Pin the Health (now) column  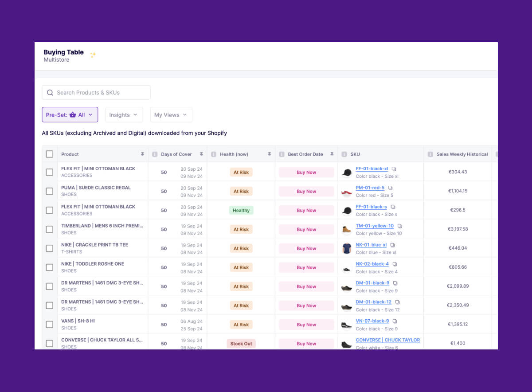269,154
